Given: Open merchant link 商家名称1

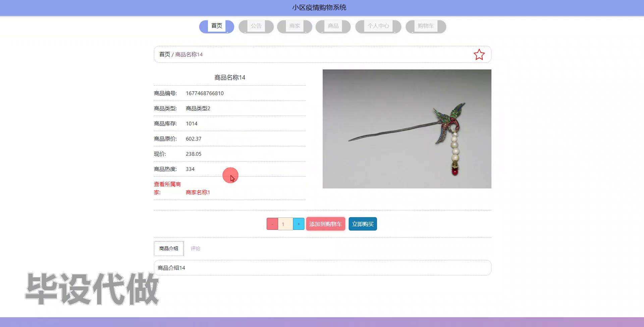Looking at the screenshot, I should 198,192.
